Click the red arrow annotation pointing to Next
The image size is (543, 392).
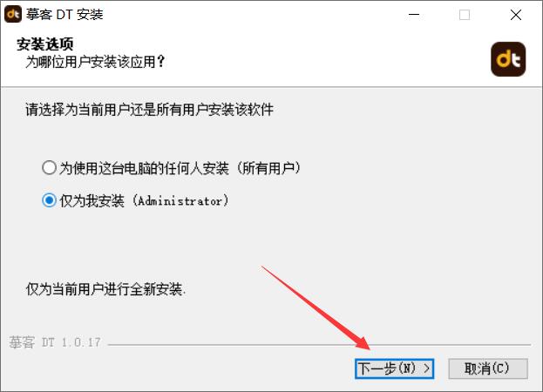coord(316,308)
